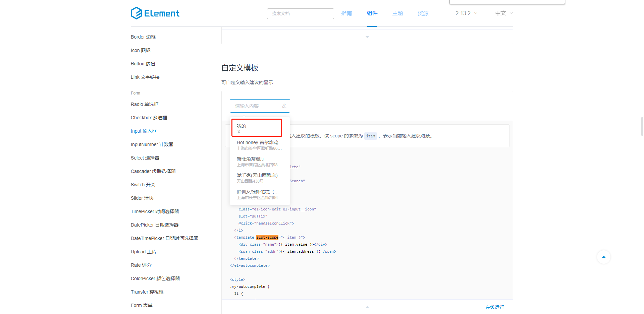Screen dimensions: 644x314
Task: Select the Hot honey 首尔炸鸡 suggestion
Action: click(260, 145)
